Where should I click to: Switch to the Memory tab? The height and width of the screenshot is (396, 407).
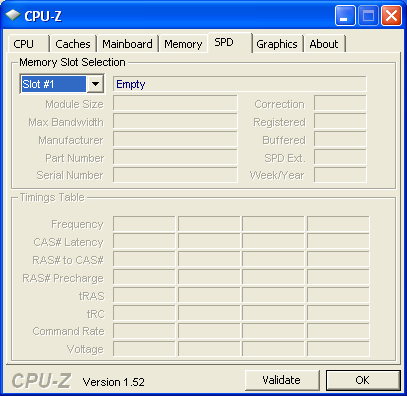tap(183, 44)
